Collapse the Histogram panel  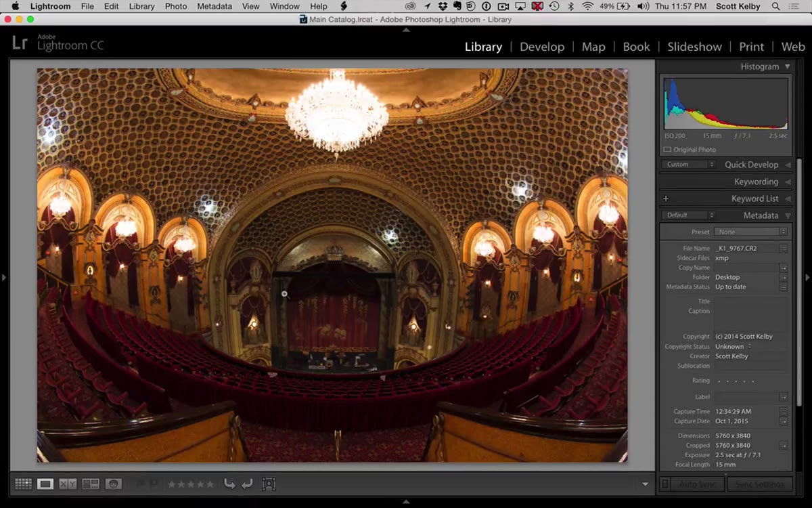[788, 66]
